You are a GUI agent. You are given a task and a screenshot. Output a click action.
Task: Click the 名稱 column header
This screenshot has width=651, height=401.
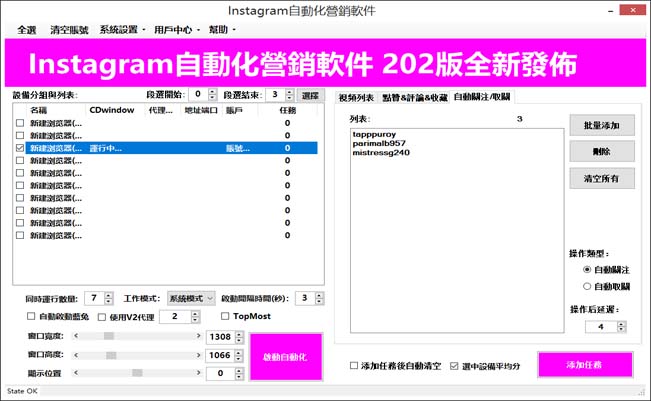[x=39, y=110]
